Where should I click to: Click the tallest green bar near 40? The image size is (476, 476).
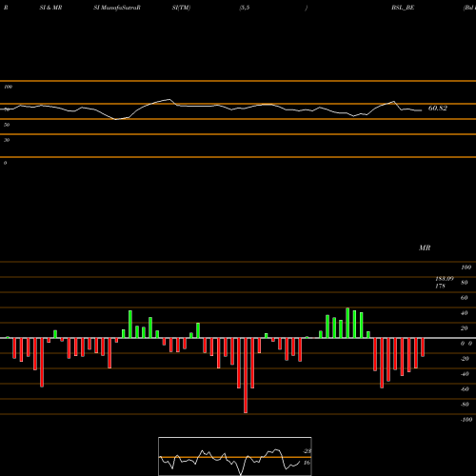coord(347,323)
